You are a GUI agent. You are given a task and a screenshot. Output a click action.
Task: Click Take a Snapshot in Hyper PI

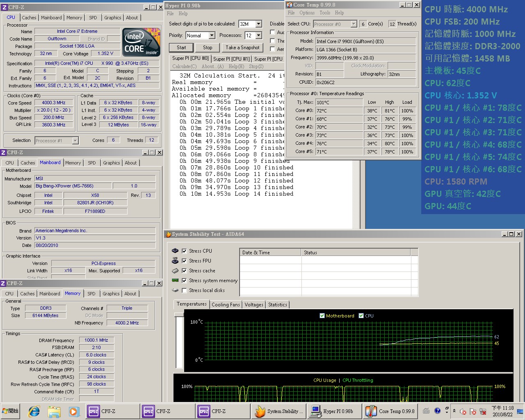[242, 48]
